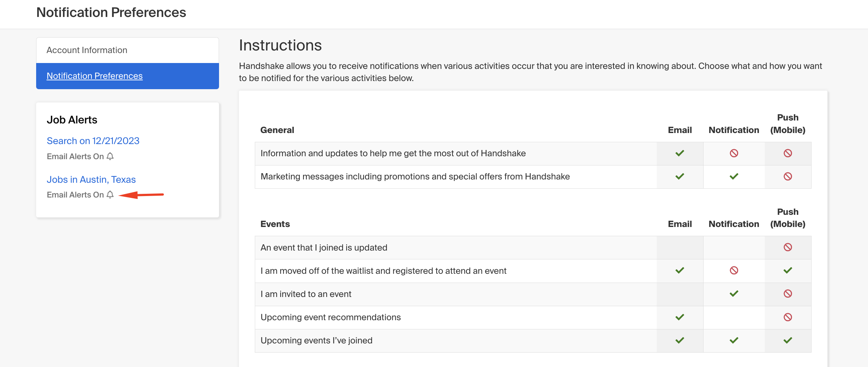Click the bell icon beside Search on 12/21/2023
The image size is (868, 367).
110,156
